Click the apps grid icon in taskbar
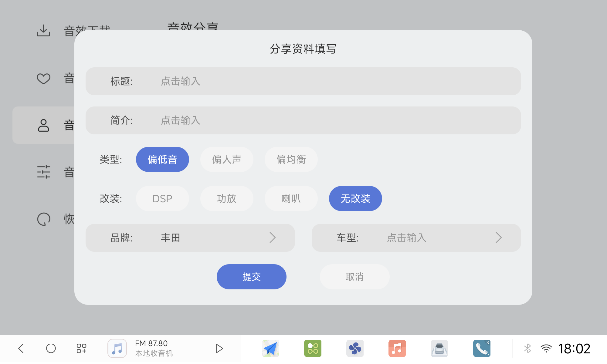The image size is (607, 364). coord(81,348)
